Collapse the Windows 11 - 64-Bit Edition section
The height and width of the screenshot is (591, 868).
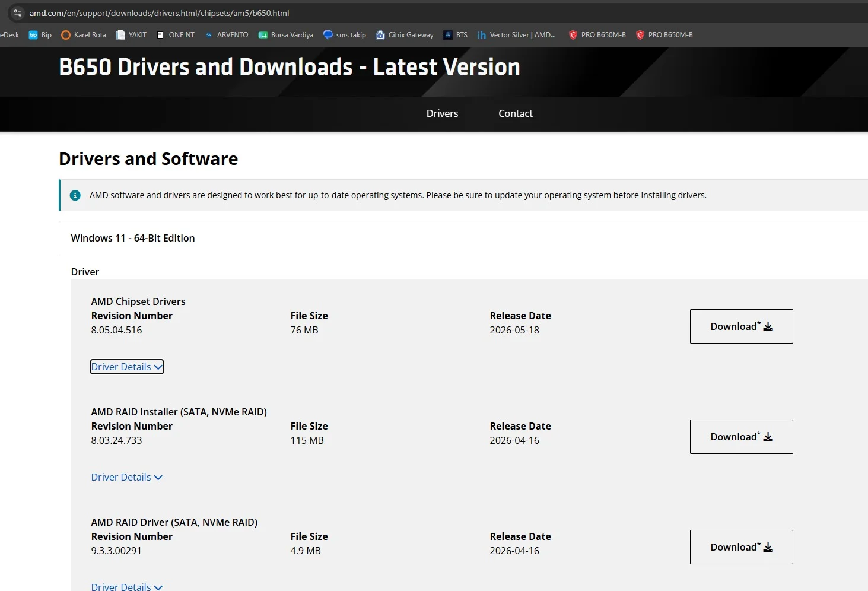[x=463, y=238]
